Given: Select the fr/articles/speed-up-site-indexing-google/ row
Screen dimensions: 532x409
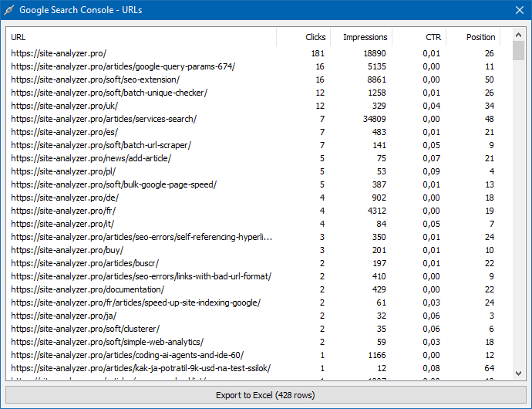Looking at the screenshot, I should click(252, 303).
